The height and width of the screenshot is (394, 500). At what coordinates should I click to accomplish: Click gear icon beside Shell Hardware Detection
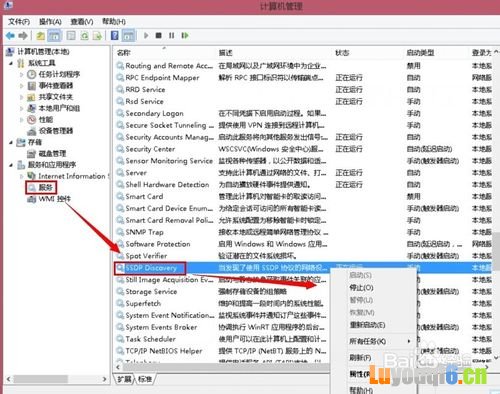tap(120, 185)
